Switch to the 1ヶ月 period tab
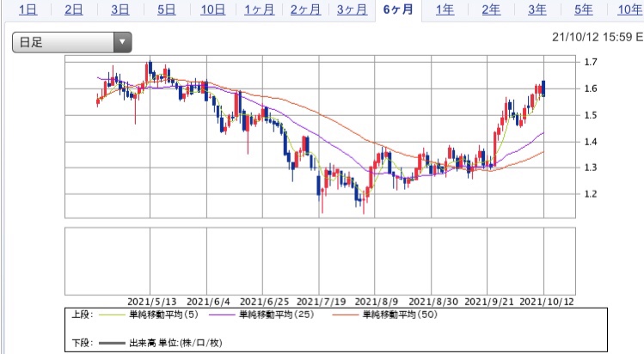This screenshot has width=644, height=354. coord(259,9)
